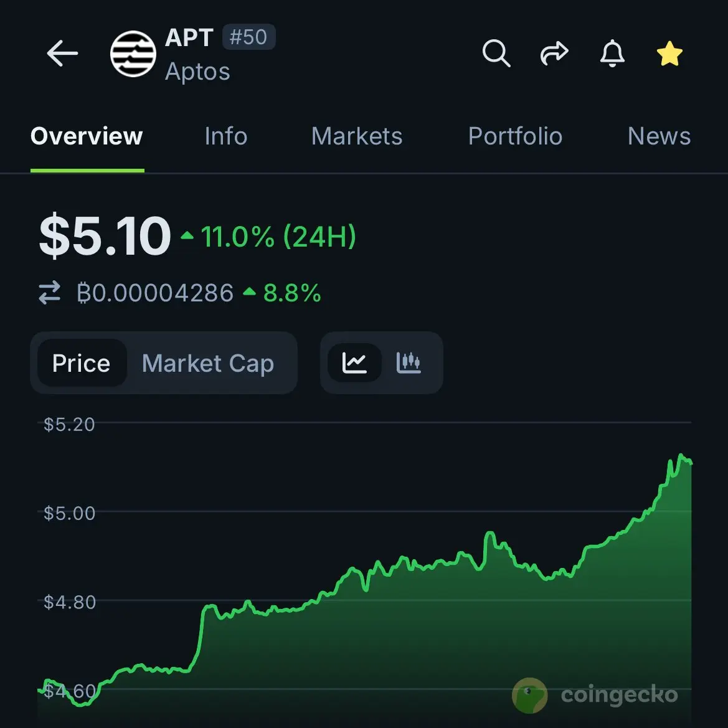The image size is (728, 728).
Task: Switch to the Info tab
Action: coord(225,136)
